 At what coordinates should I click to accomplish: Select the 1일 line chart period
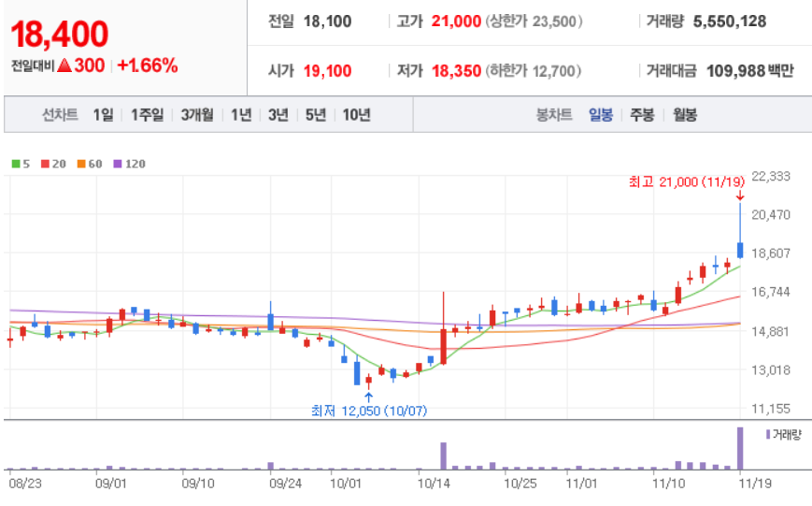[103, 115]
